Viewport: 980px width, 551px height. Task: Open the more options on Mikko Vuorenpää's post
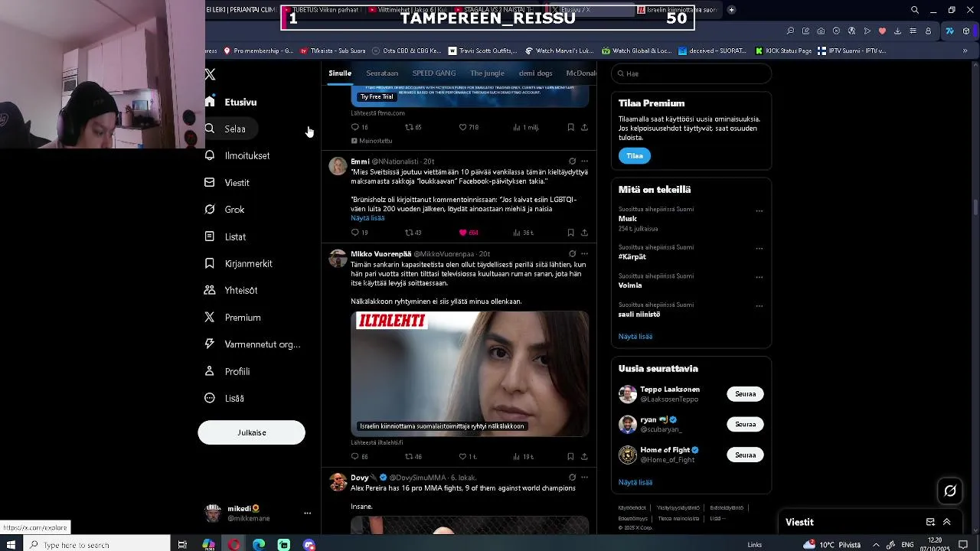point(584,254)
